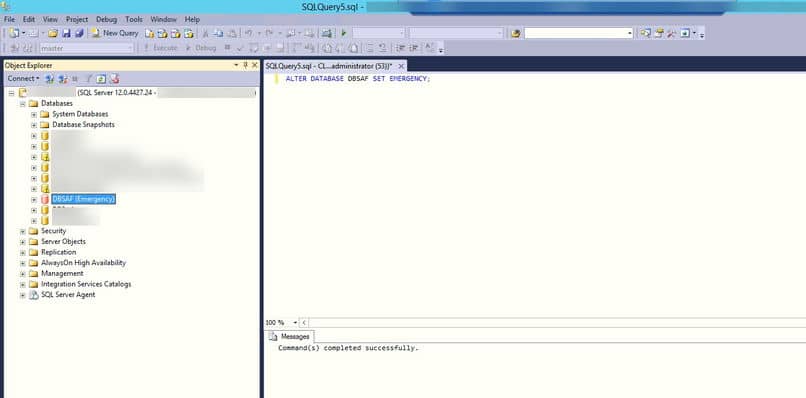The image size is (806, 398).
Task: Open the File menu
Action: 9,20
